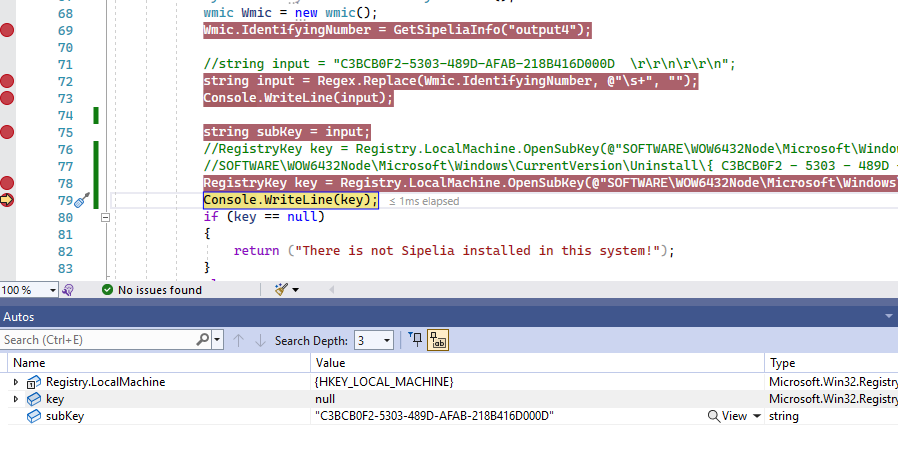Click the code cleanup broom icon

click(x=281, y=290)
